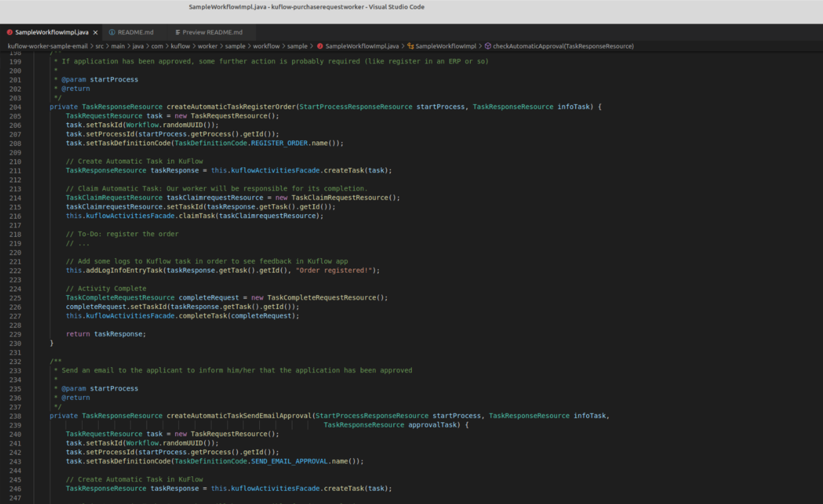Click line number 238 in the gutter
The width and height of the screenshot is (823, 504).
tap(15, 416)
